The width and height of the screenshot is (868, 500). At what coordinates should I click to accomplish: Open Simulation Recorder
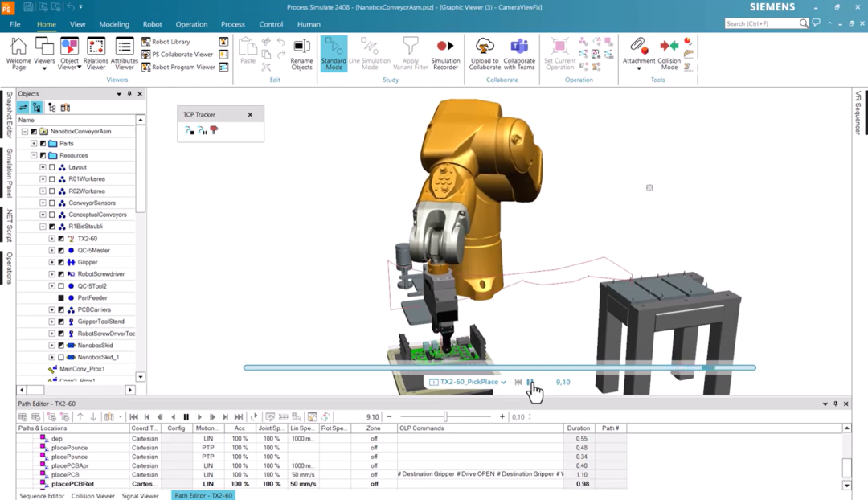(445, 55)
